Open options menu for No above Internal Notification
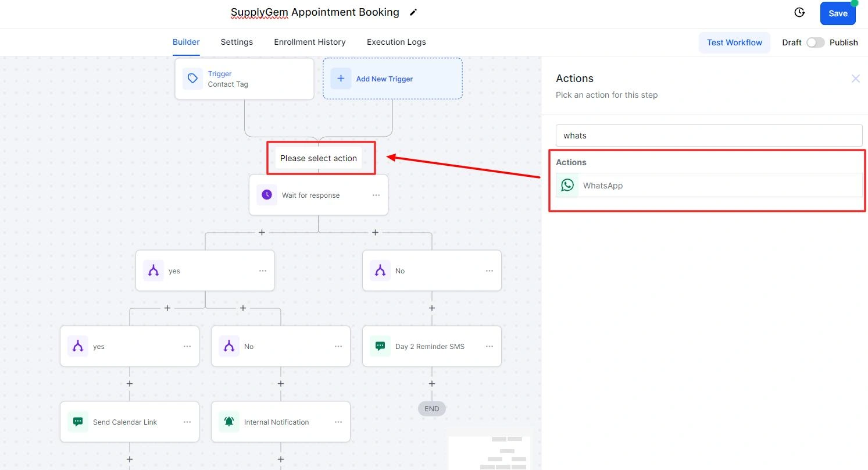This screenshot has width=868, height=470. coord(338,347)
